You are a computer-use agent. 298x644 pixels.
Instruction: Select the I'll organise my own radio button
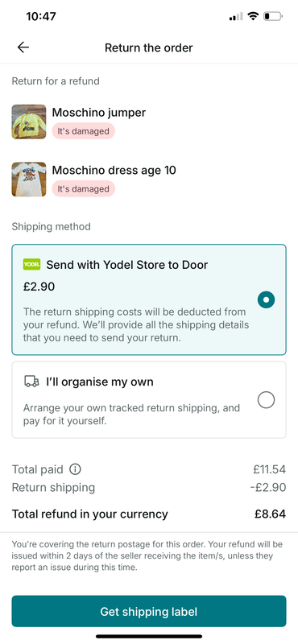pyautogui.click(x=266, y=399)
